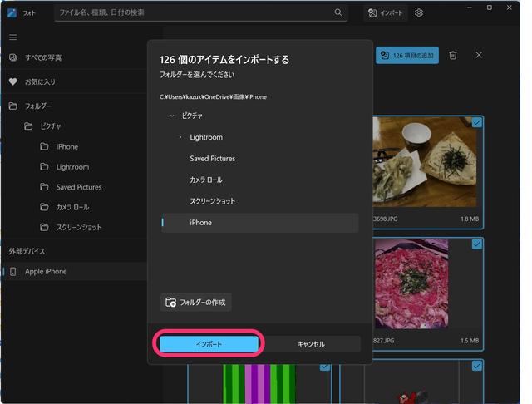Uncheck the tempura food photo checkbox
The width and height of the screenshot is (532, 404).
click(x=476, y=123)
